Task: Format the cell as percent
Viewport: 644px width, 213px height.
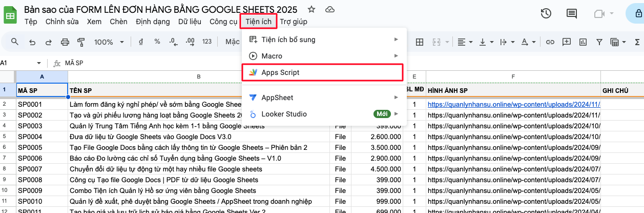Action: (x=157, y=42)
